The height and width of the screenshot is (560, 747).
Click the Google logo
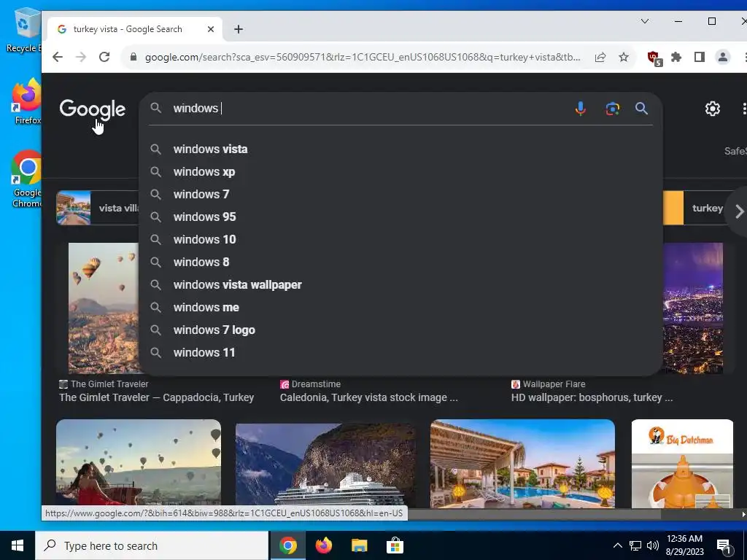tap(93, 109)
